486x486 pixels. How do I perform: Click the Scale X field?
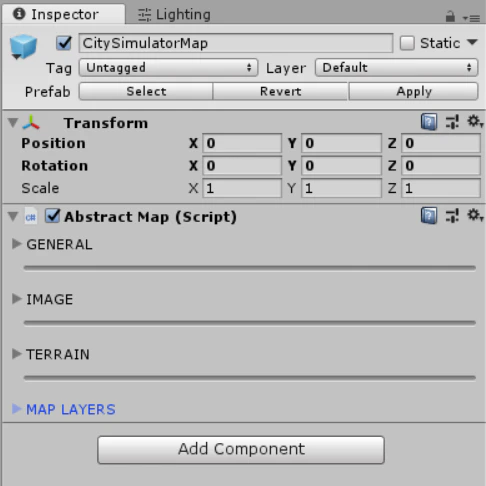pyautogui.click(x=242, y=188)
